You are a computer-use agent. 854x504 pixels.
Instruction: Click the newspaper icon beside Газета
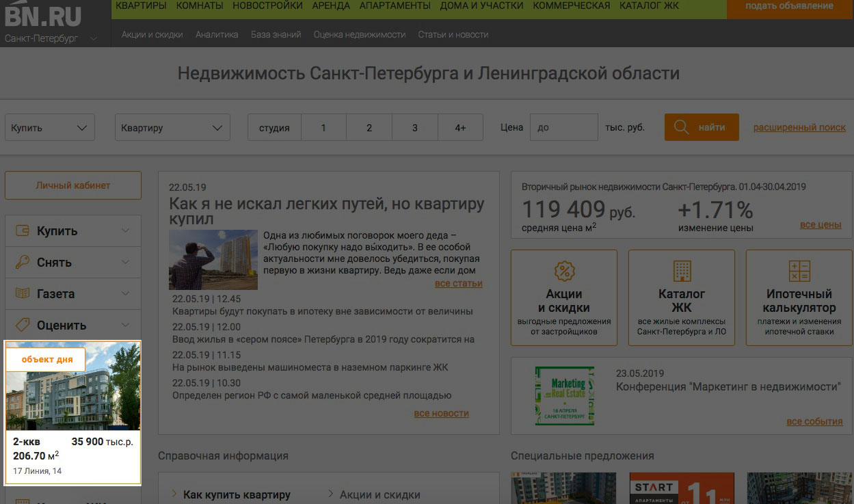[23, 294]
